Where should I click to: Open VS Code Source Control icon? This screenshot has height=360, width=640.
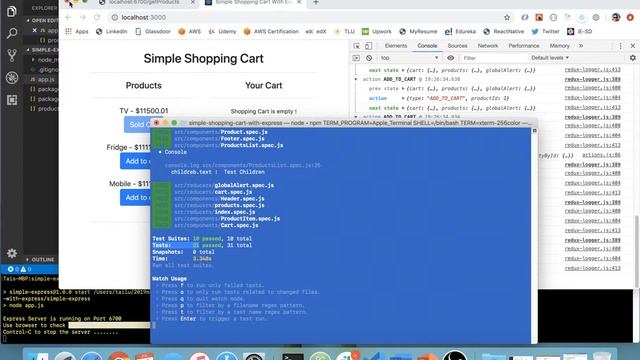(x=11, y=55)
